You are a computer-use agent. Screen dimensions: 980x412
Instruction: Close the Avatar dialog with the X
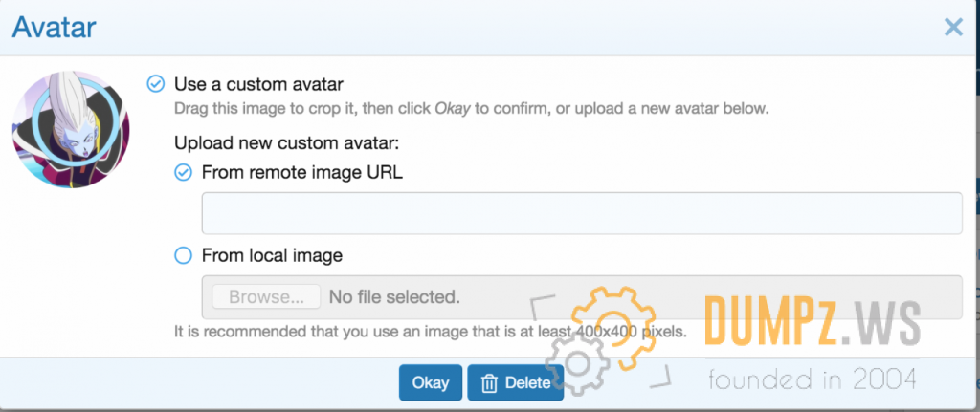point(952,28)
